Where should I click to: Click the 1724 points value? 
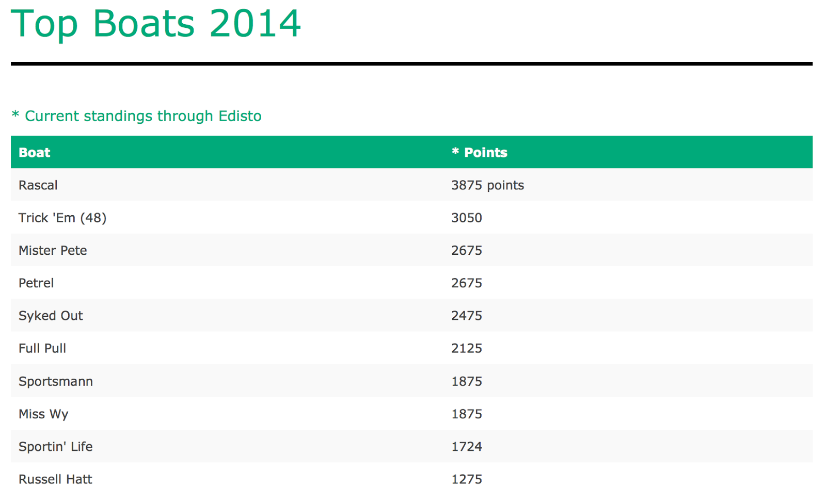(x=467, y=446)
